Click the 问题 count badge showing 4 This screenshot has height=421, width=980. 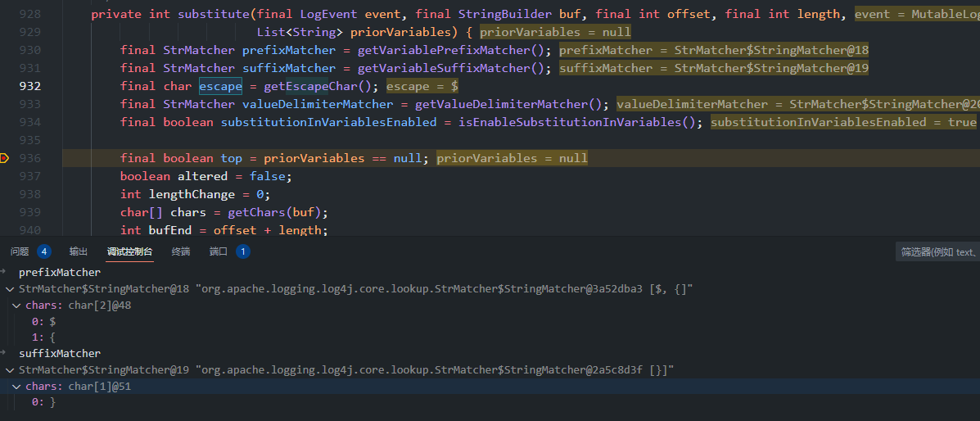point(44,251)
